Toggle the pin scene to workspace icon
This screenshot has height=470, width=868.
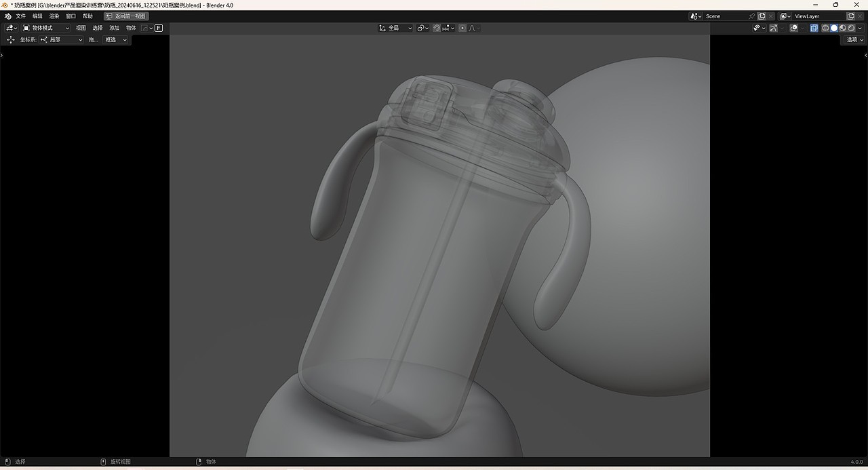[751, 16]
